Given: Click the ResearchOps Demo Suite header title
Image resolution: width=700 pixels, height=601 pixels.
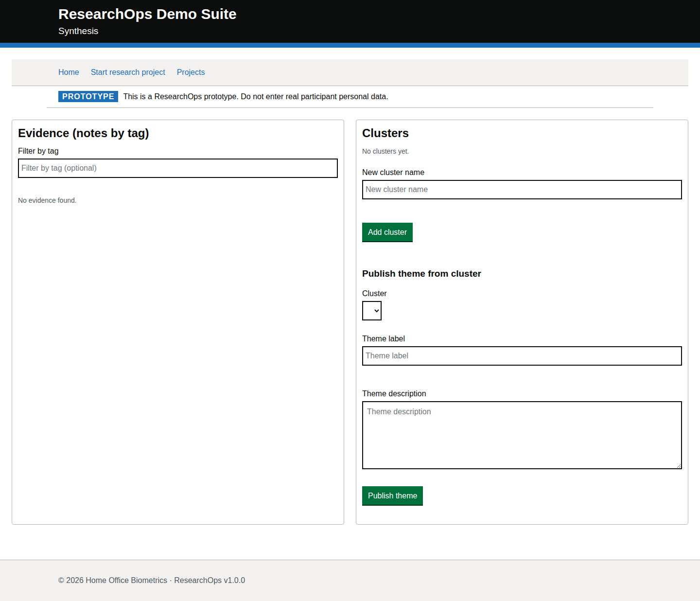Looking at the screenshot, I should [x=147, y=14].
